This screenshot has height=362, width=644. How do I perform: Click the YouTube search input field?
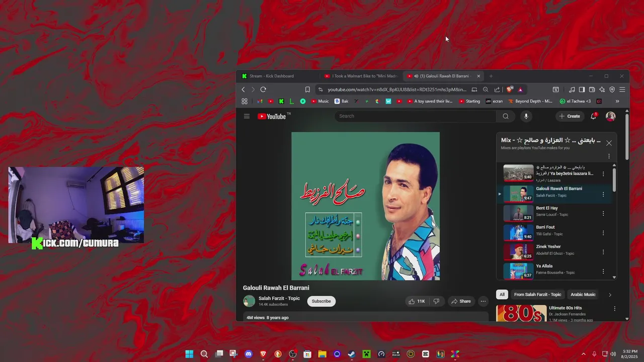click(x=416, y=116)
